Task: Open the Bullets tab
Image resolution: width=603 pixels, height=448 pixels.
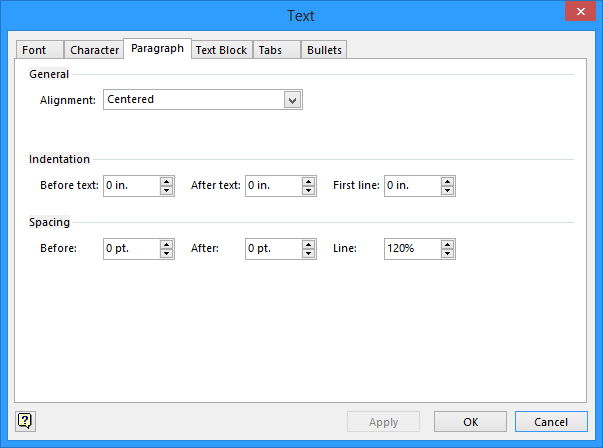Action: click(324, 50)
